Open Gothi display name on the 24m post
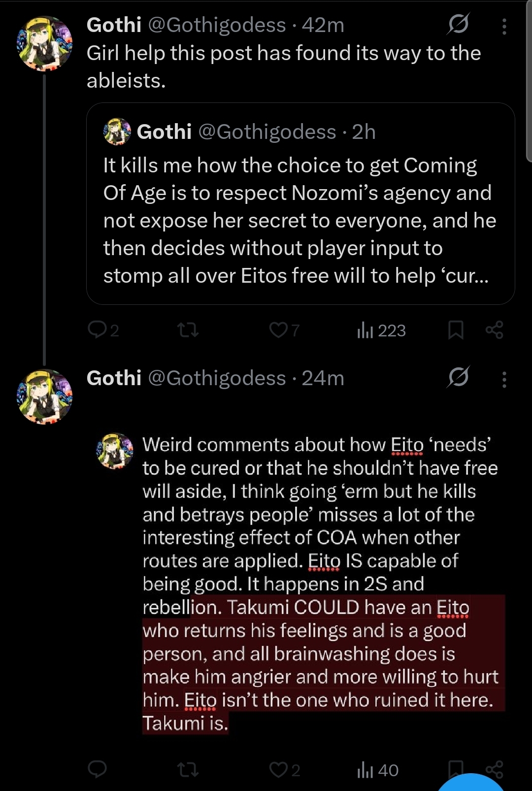The height and width of the screenshot is (791, 532). pos(114,378)
